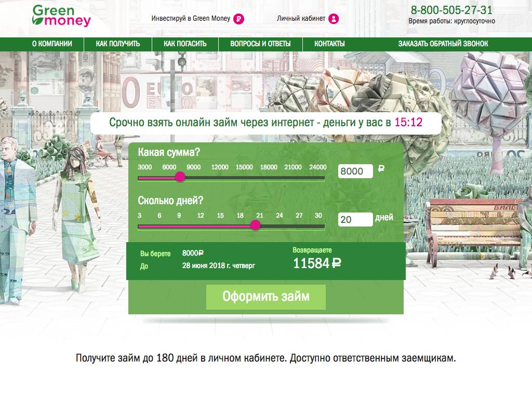Click the Оформить займ button
The width and height of the screenshot is (532, 399).
pos(266,297)
